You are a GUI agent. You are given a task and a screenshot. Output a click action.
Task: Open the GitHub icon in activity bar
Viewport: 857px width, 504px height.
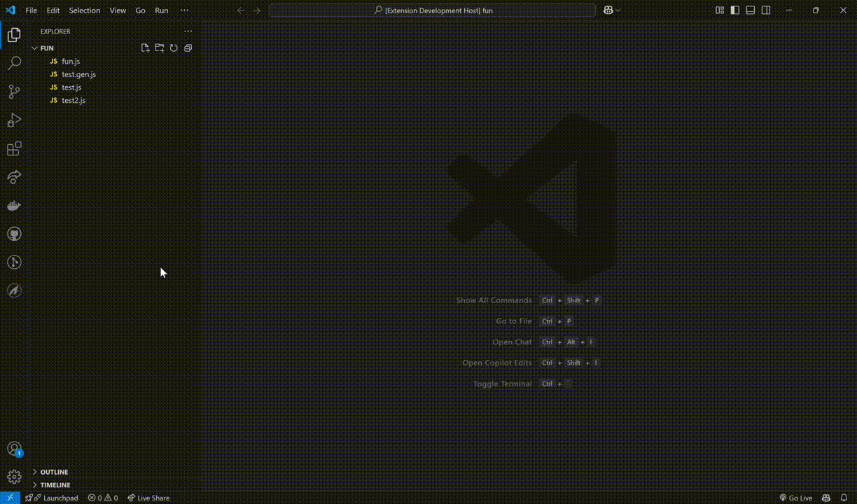tap(14, 234)
